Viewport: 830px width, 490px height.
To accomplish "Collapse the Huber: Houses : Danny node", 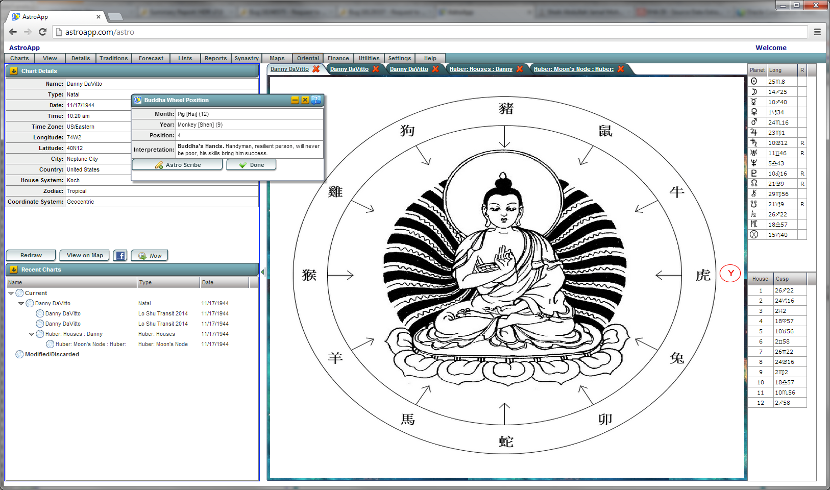I will [x=30, y=333].
